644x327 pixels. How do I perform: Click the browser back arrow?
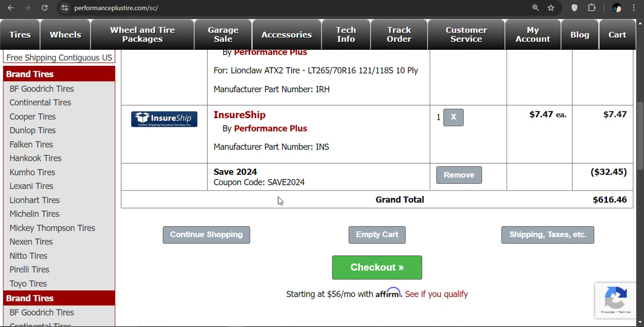(11, 8)
